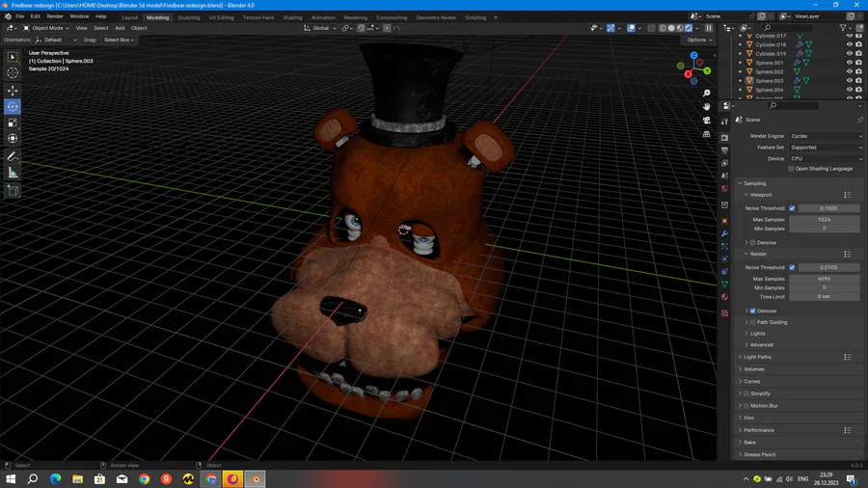868x488 pixels.
Task: Enable viewport Denoise checkbox
Action: coord(753,243)
